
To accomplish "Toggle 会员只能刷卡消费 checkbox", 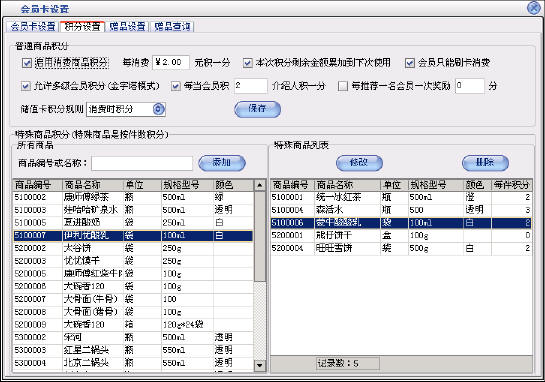I will tap(410, 63).
